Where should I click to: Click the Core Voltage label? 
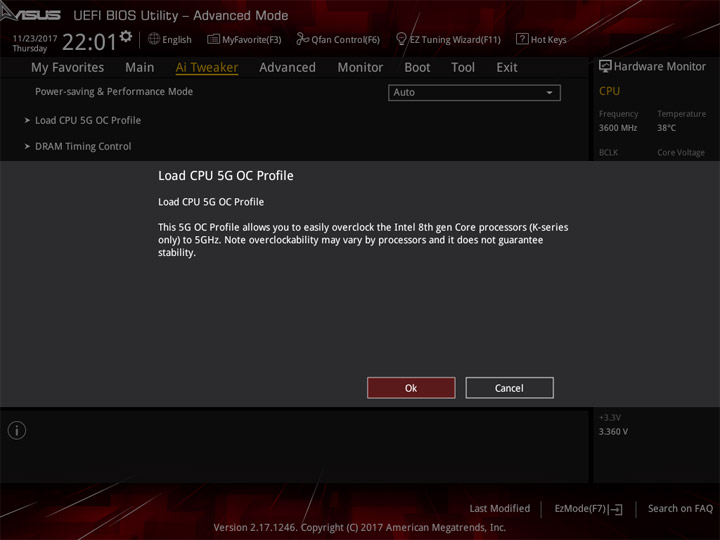[x=681, y=152]
